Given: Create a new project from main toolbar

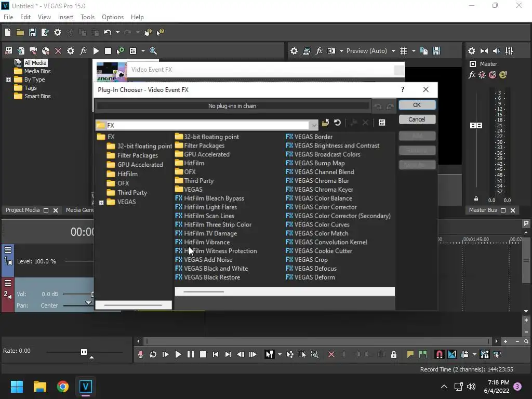Looking at the screenshot, I should 8,32.
